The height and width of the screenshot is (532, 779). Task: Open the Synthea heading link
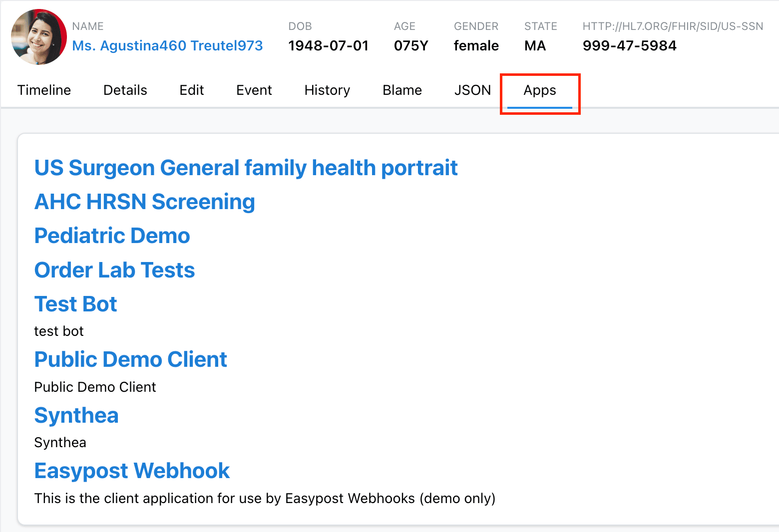[76, 415]
